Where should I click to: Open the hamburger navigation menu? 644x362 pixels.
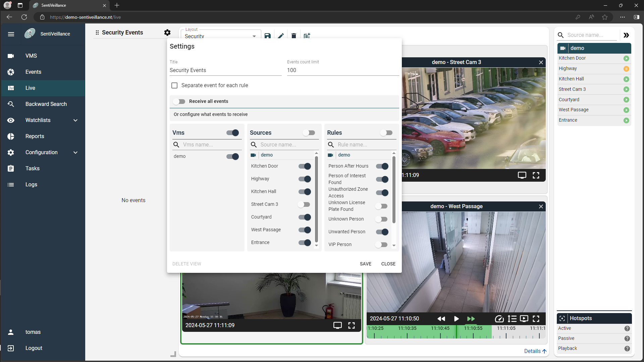pyautogui.click(x=11, y=34)
